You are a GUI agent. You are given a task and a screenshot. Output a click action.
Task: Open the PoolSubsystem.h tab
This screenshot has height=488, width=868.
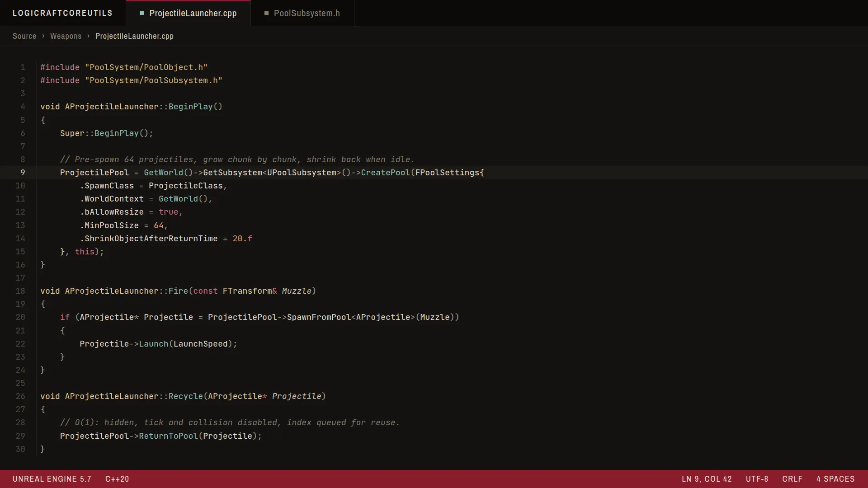coord(302,13)
